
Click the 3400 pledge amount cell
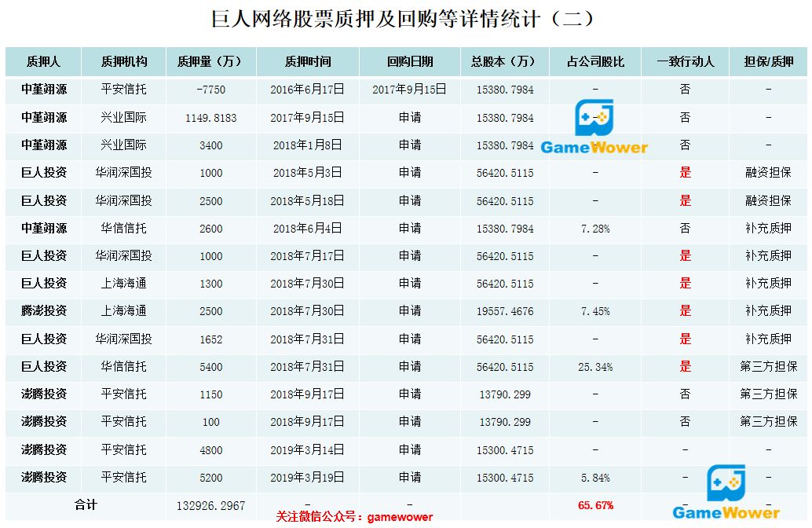pos(210,145)
